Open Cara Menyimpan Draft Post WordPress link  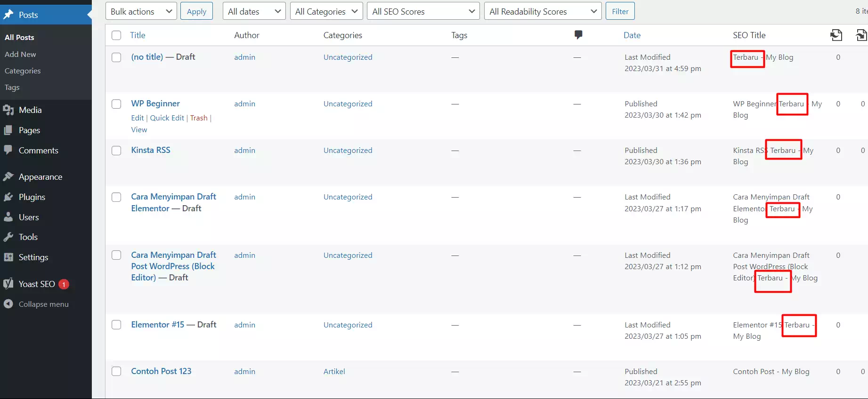(x=173, y=266)
